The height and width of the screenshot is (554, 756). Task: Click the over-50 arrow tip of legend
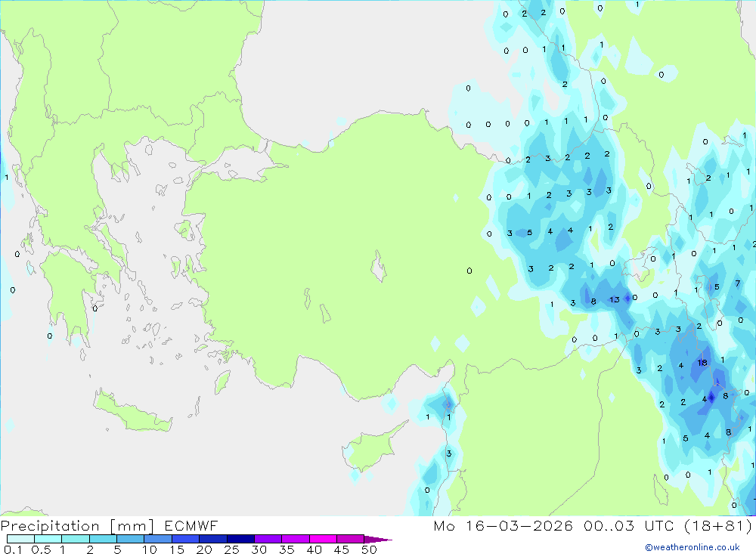tap(378, 540)
